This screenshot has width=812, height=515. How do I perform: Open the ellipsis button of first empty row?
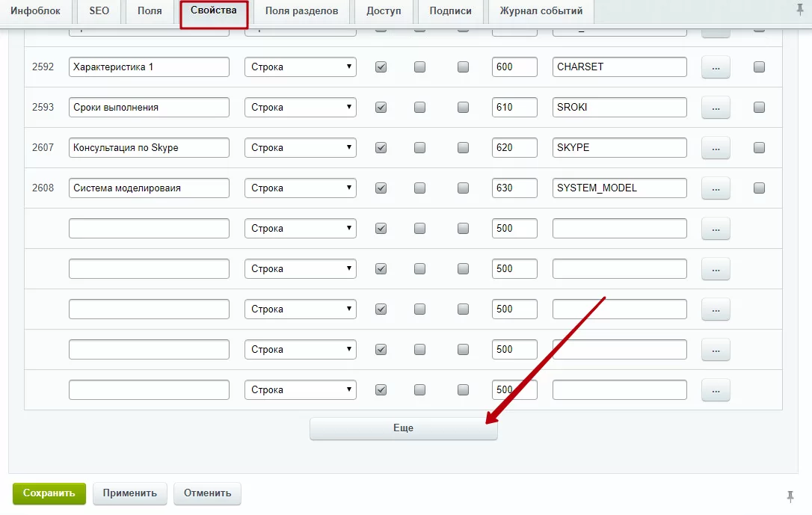716,229
